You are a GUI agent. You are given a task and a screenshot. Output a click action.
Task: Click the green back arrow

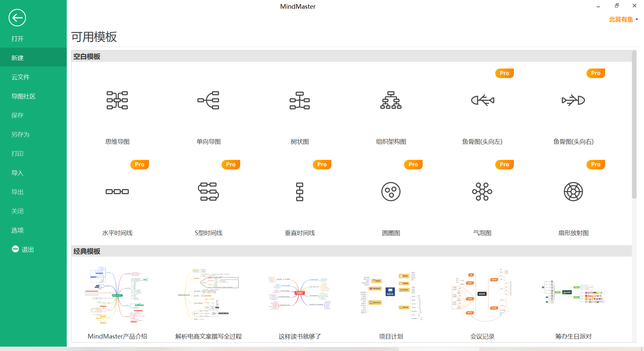pyautogui.click(x=17, y=17)
